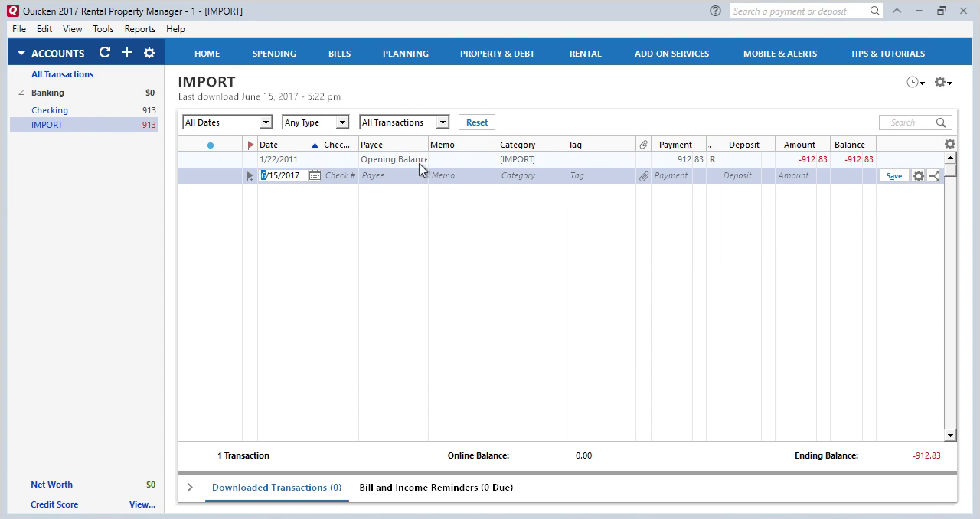Open account list settings gear
The image size is (980, 519).
[149, 53]
